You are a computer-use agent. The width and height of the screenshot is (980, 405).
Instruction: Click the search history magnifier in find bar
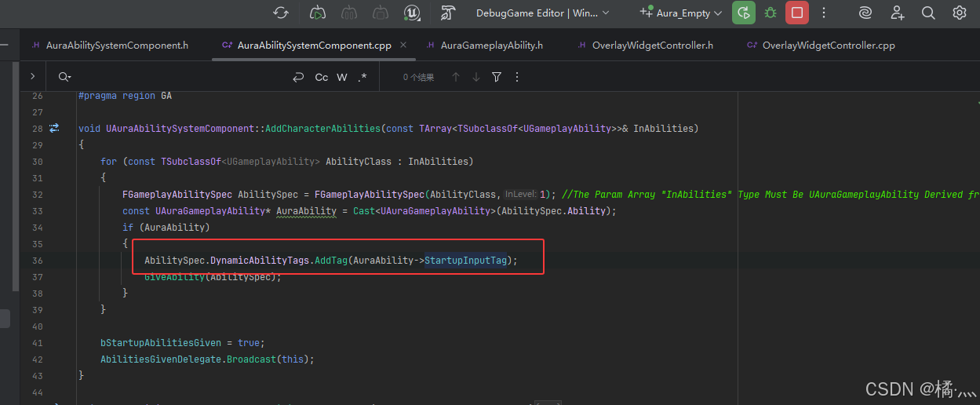(64, 77)
